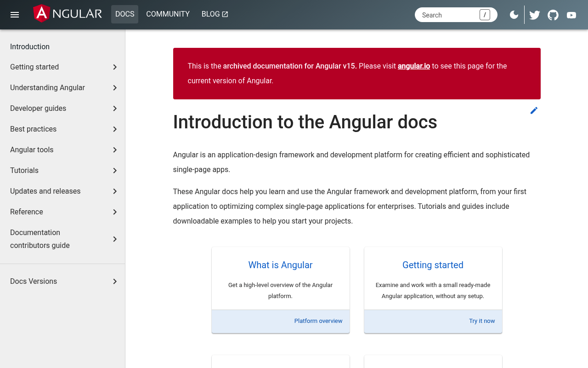Open the COMMUNITY navigation item
The height and width of the screenshot is (368, 588).
pyautogui.click(x=168, y=14)
